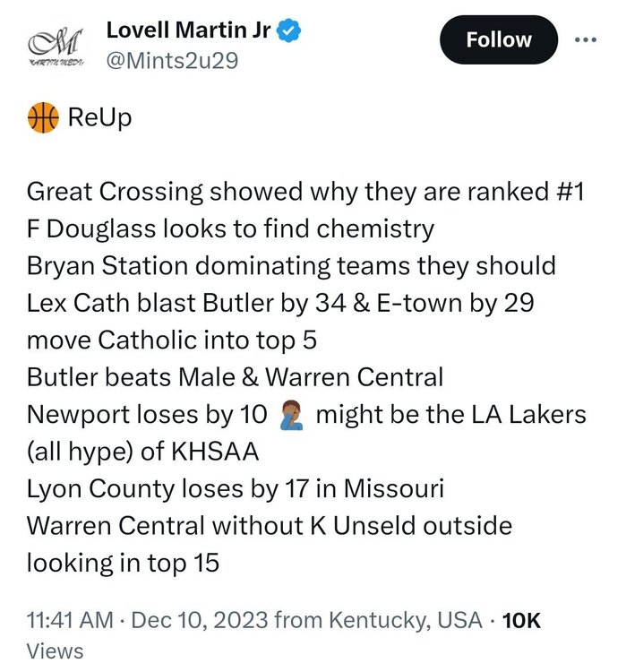The height and width of the screenshot is (672, 626).
Task: Open Lovell Martin Jr display name
Action: (x=188, y=30)
